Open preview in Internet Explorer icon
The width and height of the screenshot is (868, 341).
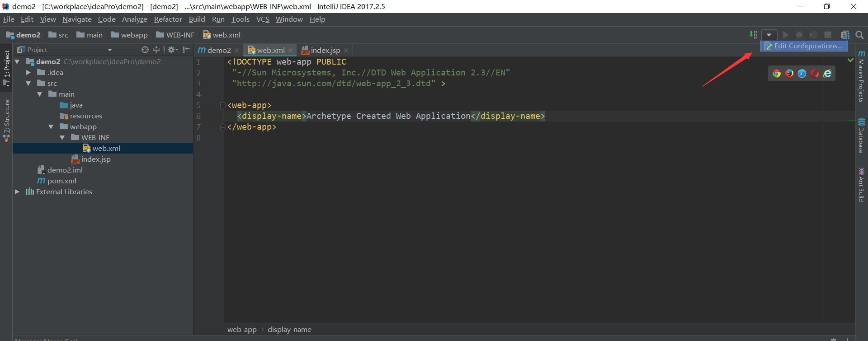point(827,74)
